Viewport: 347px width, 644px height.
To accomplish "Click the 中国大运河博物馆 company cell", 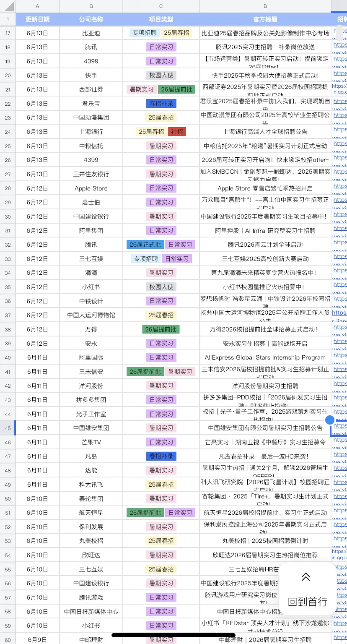I will point(91,315).
